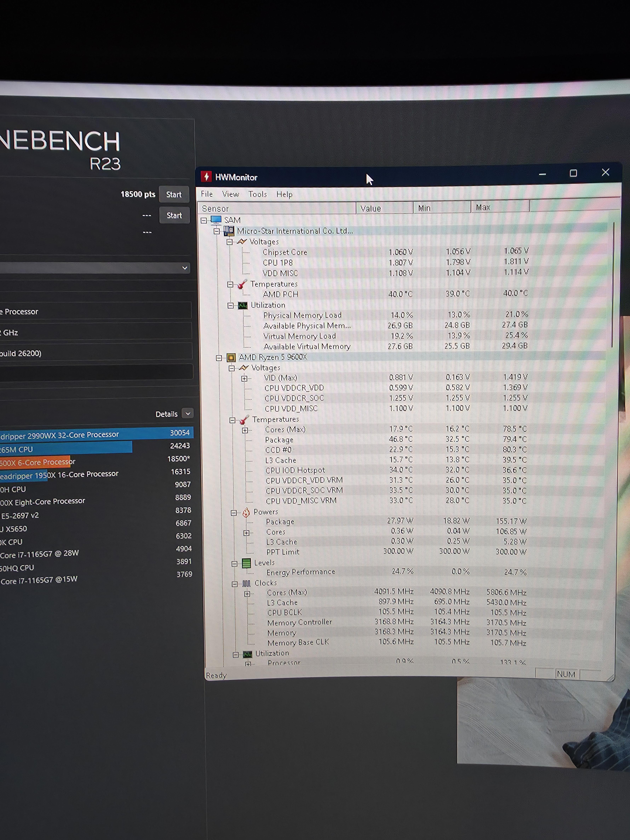The image size is (630, 840).
Task: Click the flame icon beside Powers
Action: coord(246,512)
